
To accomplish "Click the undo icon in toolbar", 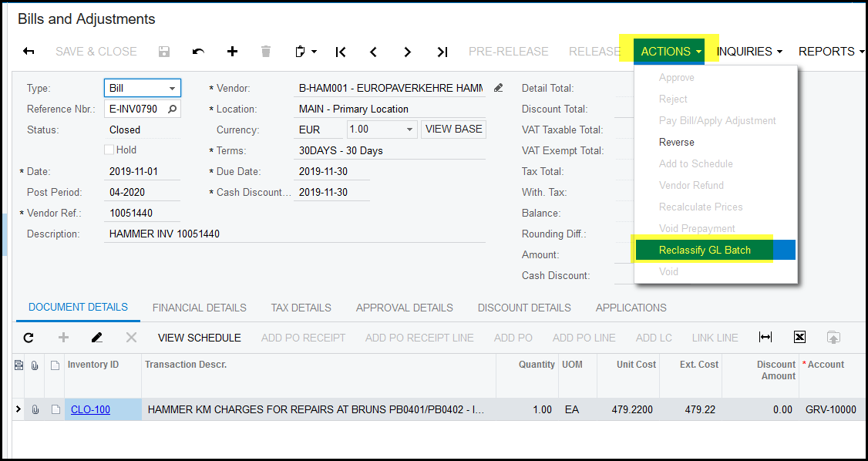I will tap(198, 52).
